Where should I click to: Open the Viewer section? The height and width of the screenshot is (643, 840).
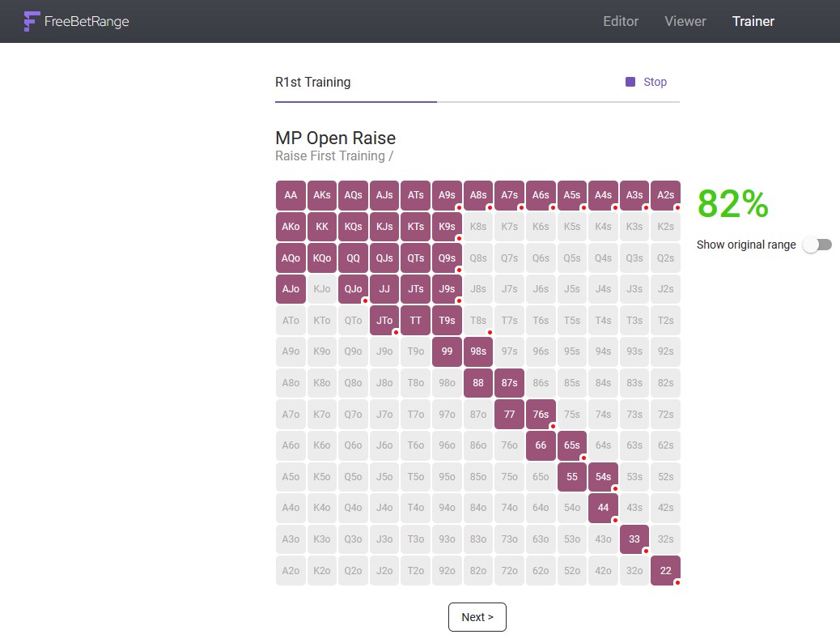pos(685,21)
